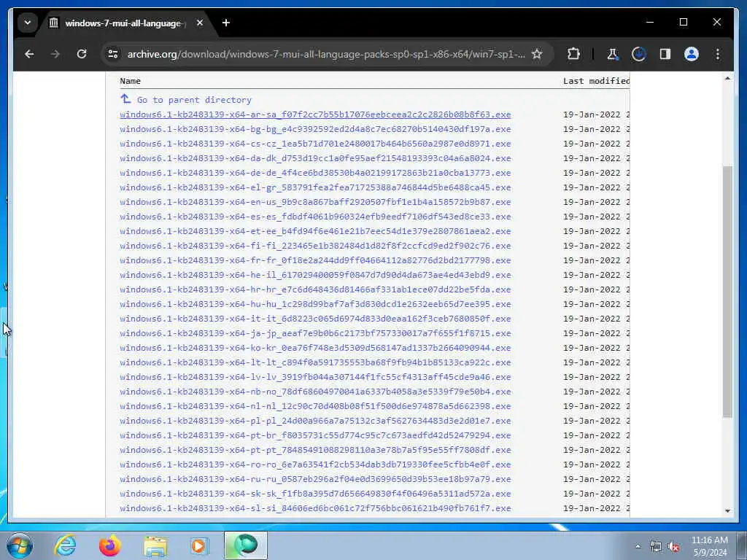Select the active browser taskbar button
This screenshot has width=747, height=560.
246,545
